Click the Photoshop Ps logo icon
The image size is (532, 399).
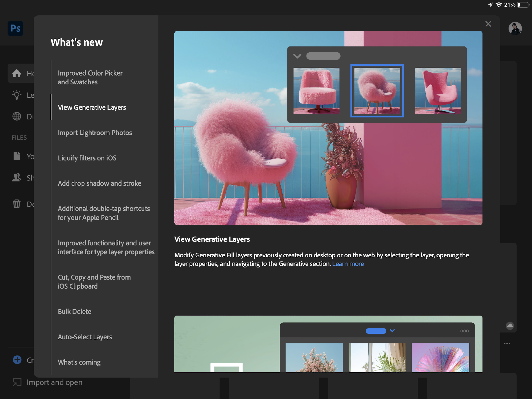click(x=15, y=28)
